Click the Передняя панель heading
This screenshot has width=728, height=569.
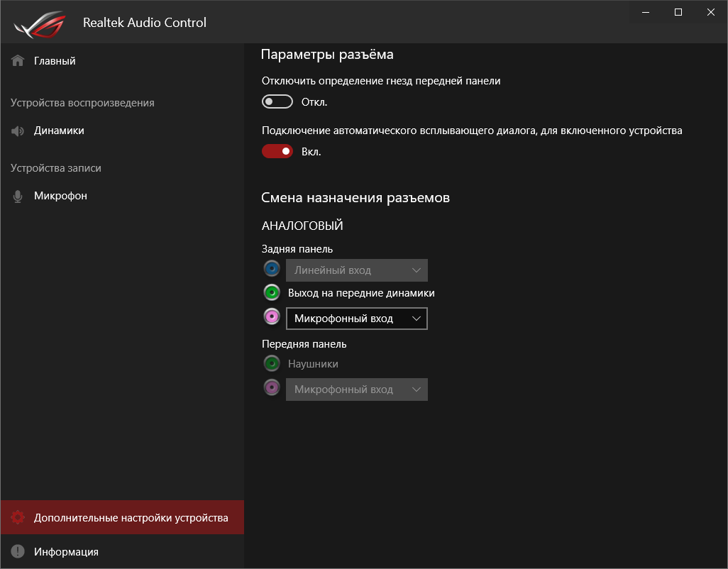coord(304,344)
